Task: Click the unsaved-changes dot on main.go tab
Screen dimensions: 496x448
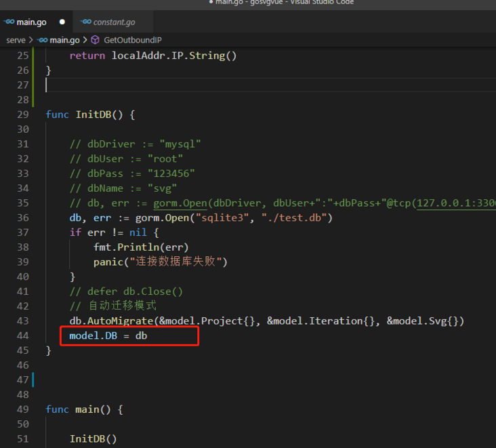Action: coord(62,22)
